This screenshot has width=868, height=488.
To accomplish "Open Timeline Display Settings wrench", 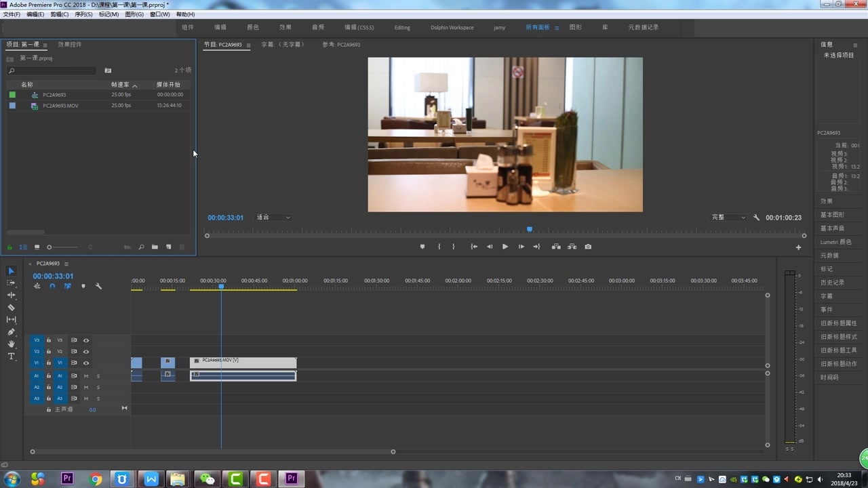I will [98, 286].
